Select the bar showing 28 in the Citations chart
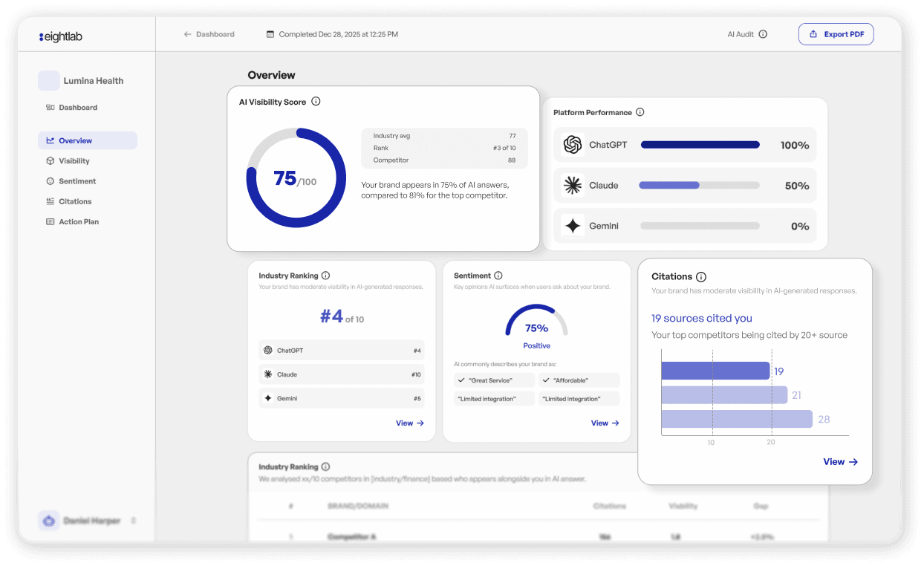The image size is (924, 566). [x=736, y=419]
